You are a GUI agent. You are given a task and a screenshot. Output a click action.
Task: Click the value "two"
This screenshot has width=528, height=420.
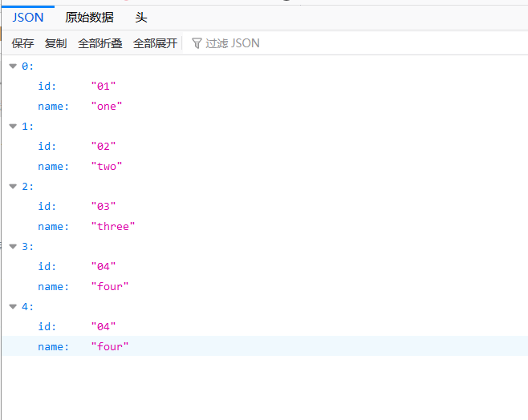(107, 167)
